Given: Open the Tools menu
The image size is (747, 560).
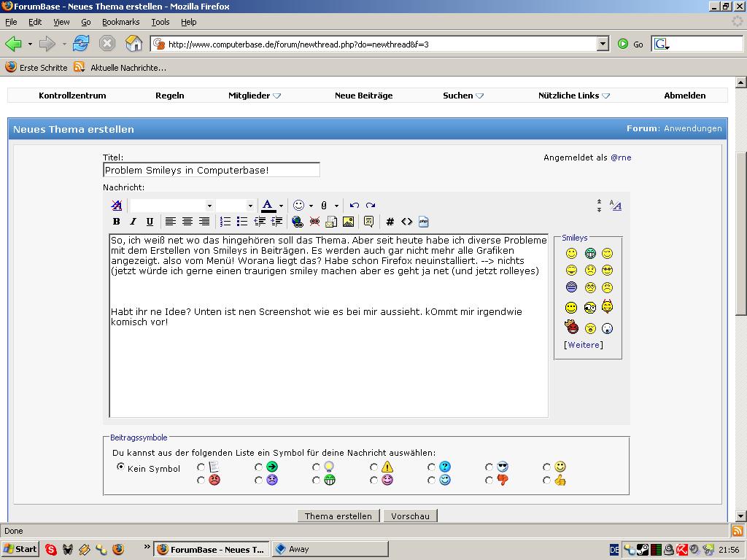Looking at the screenshot, I should (x=160, y=22).
